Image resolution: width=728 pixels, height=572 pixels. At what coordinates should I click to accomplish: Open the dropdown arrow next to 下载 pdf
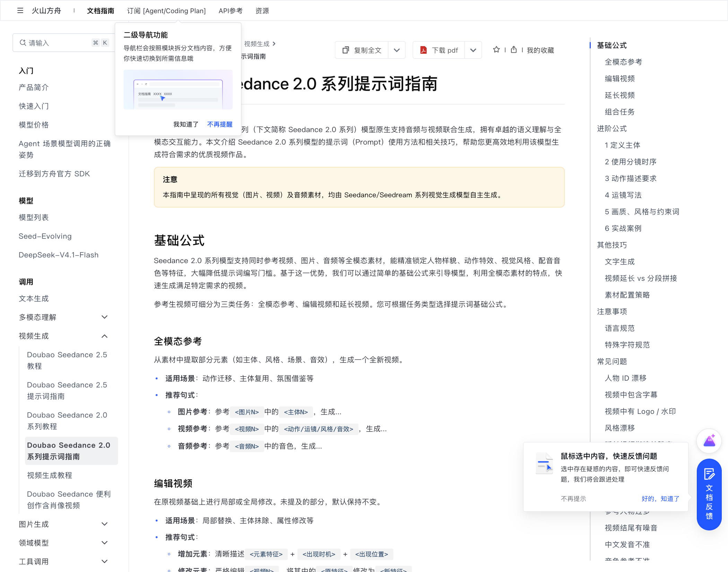pyautogui.click(x=473, y=50)
